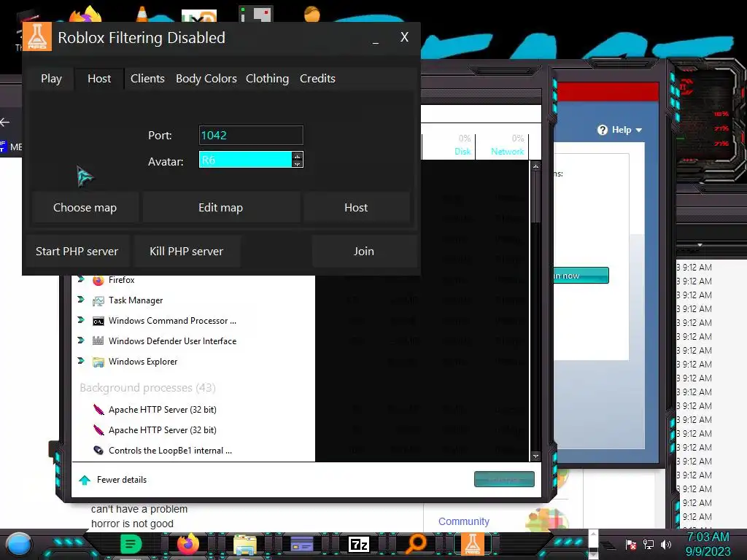747x560 pixels.
Task: Select second Apache HTTP Server feather icon
Action: [98, 430]
